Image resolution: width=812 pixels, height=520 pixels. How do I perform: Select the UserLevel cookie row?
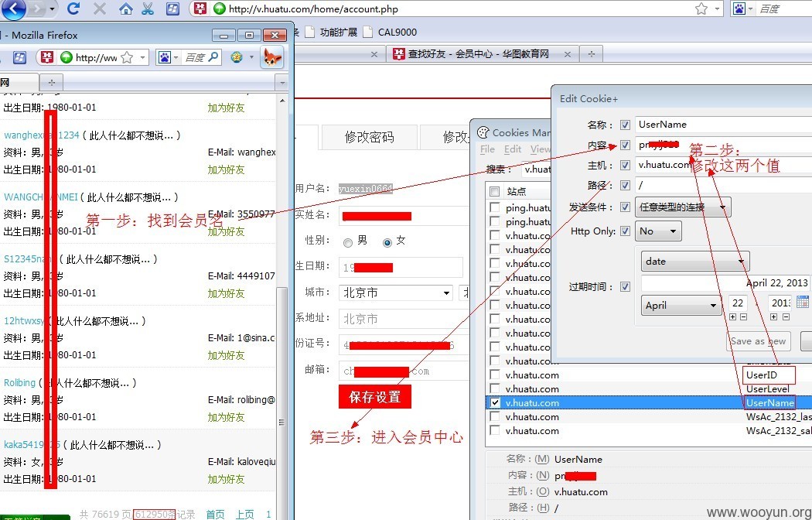[649, 388]
